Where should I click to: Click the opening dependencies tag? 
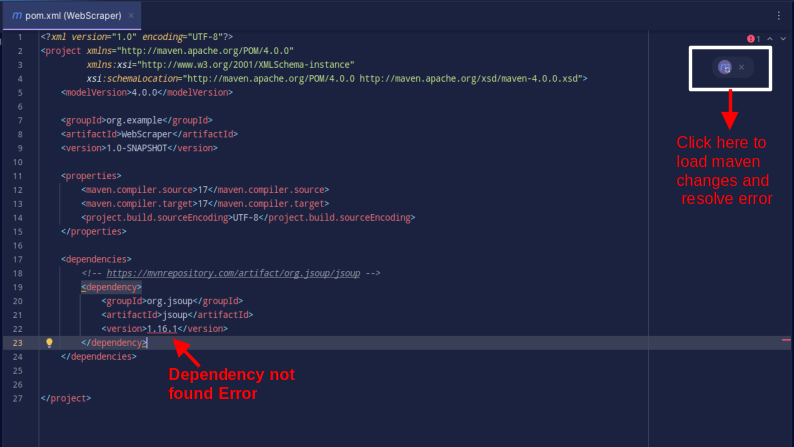coord(96,259)
